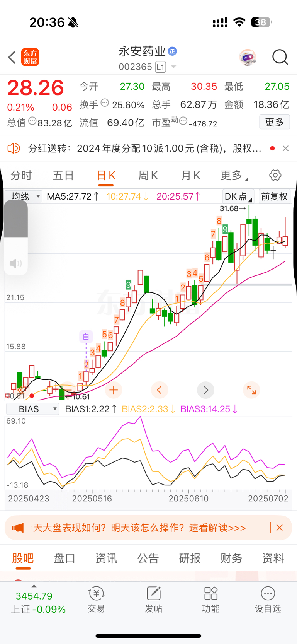
Task: Tap the 市盈 info bubble icon
Action: click(x=183, y=121)
